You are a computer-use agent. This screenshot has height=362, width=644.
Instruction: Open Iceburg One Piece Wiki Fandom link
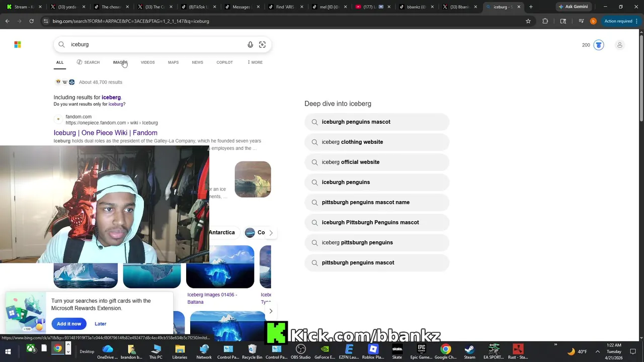click(106, 133)
